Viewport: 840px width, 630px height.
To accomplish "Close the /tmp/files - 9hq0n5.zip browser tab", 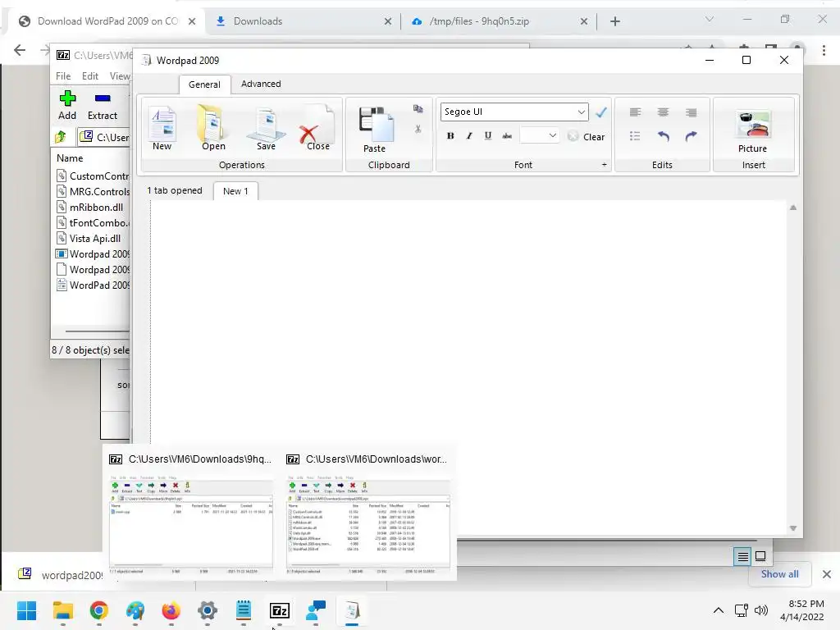I will (x=583, y=21).
